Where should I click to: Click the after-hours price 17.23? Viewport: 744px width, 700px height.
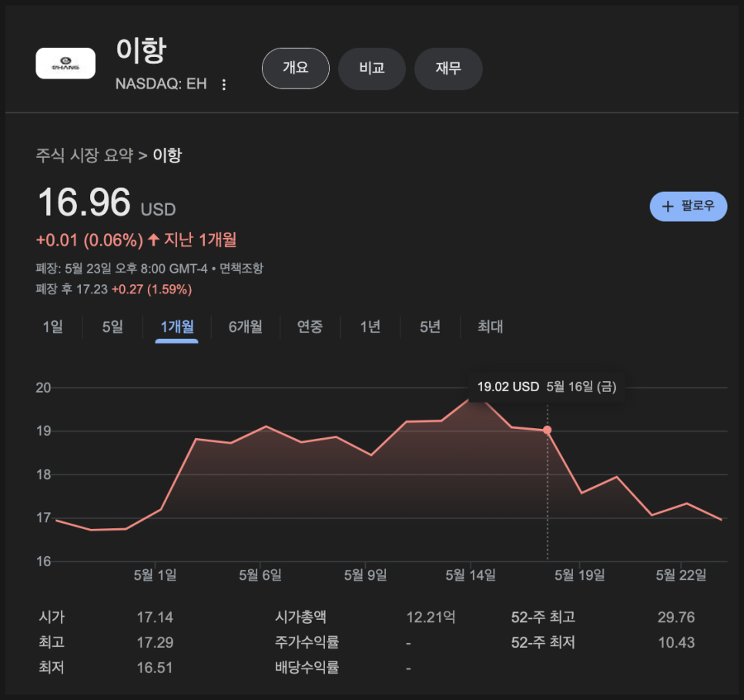point(92,290)
